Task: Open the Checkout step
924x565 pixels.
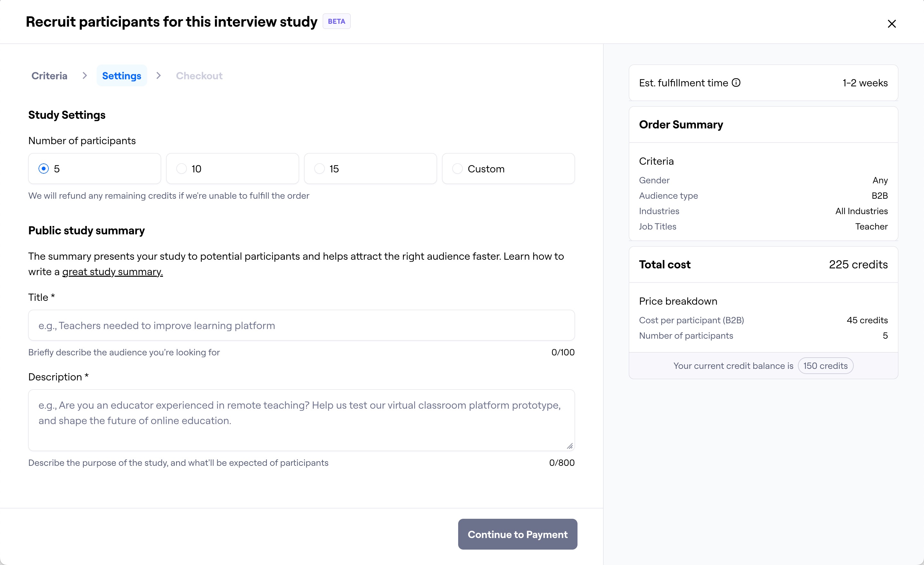Action: [199, 75]
